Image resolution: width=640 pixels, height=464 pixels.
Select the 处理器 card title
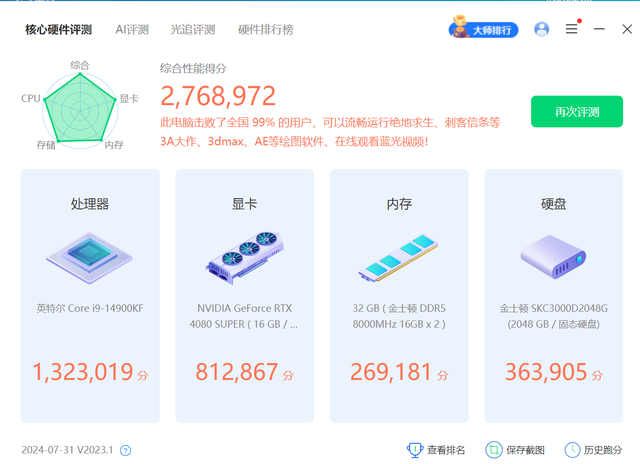click(90, 204)
